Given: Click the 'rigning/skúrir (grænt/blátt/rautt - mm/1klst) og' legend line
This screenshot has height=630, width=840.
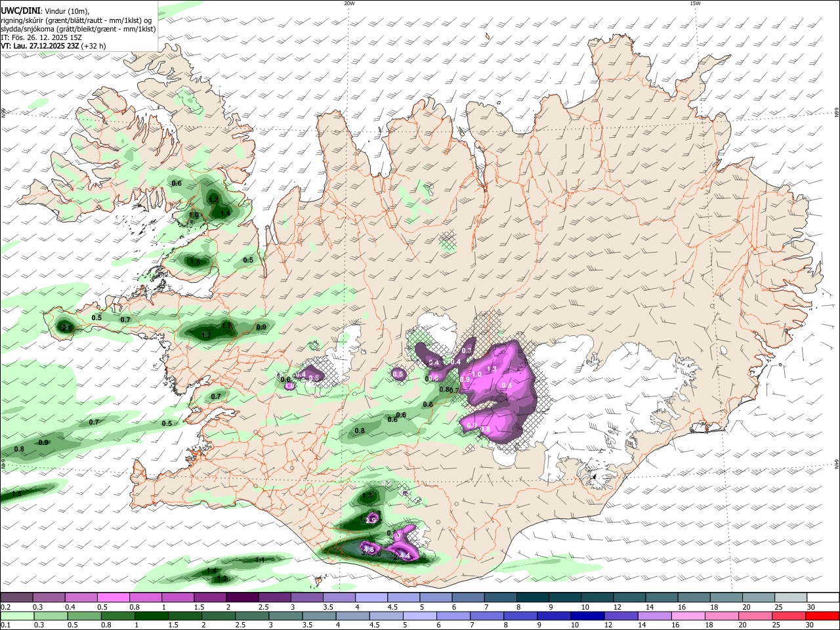Looking at the screenshot, I should coord(76,20).
